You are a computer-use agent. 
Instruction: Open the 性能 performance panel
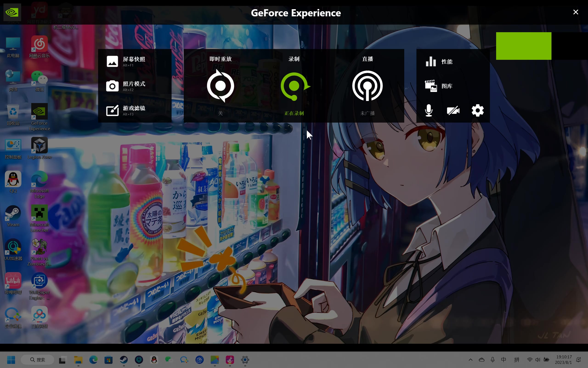click(439, 61)
